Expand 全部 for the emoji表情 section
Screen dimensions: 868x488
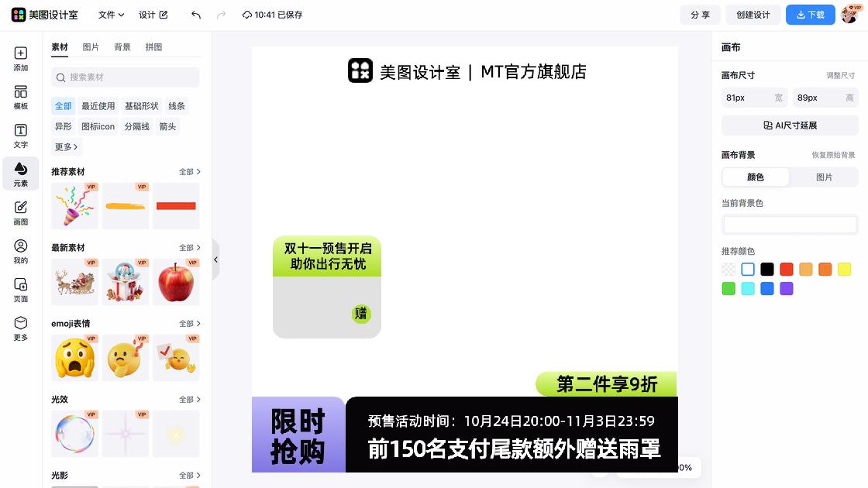click(x=190, y=323)
